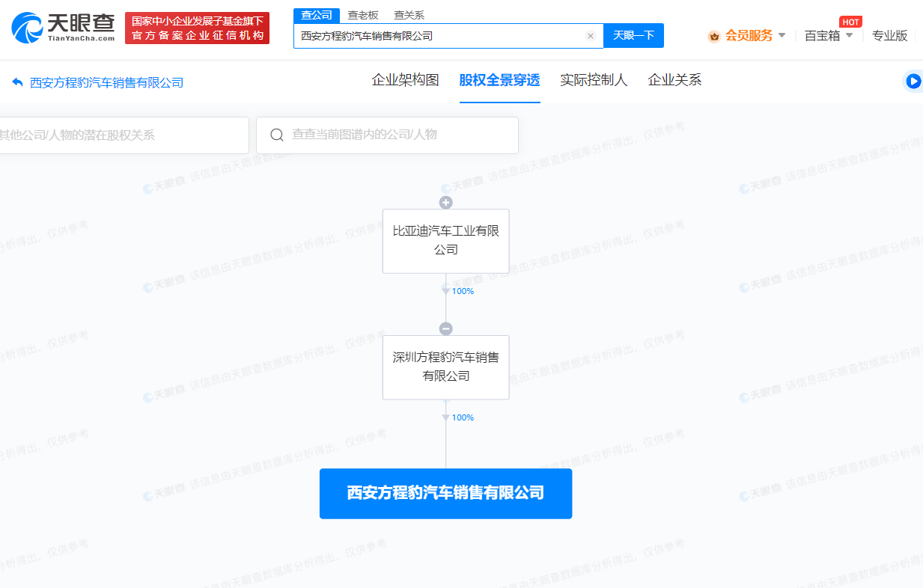Click the blue play icon at right edge

click(x=913, y=81)
